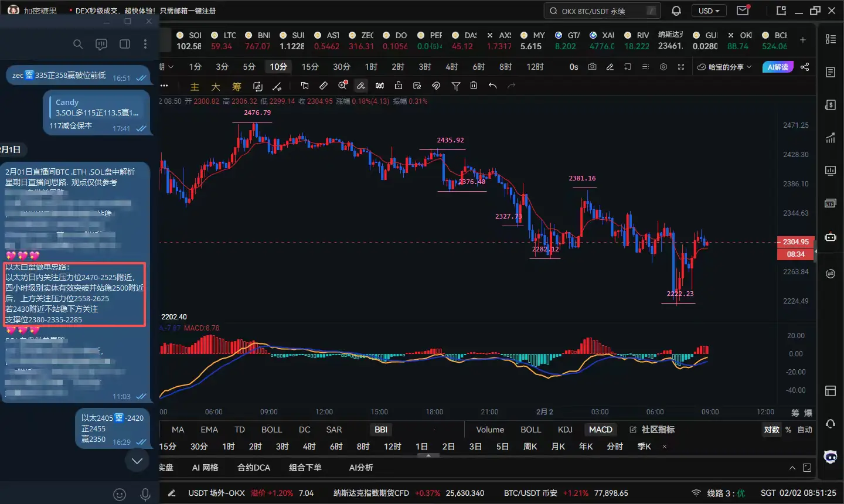This screenshot has width=844, height=504.
Task: Select the 纳斯达克 ticker showing 23461
Action: coord(671,40)
